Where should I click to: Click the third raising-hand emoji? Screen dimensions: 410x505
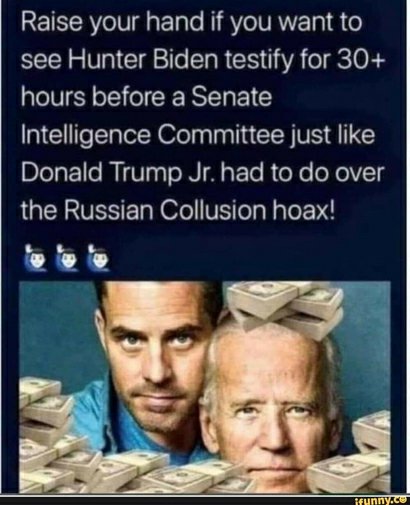pyautogui.click(x=98, y=258)
